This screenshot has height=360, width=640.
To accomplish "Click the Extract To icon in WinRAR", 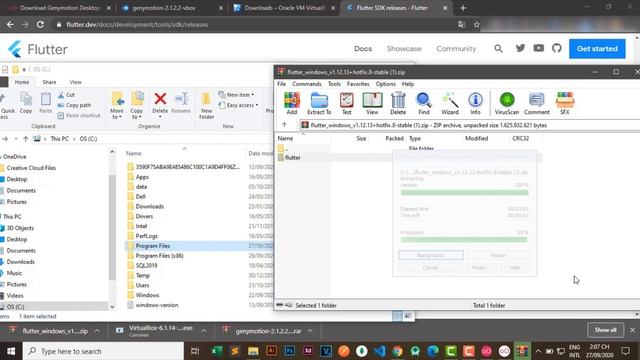I will [x=319, y=103].
